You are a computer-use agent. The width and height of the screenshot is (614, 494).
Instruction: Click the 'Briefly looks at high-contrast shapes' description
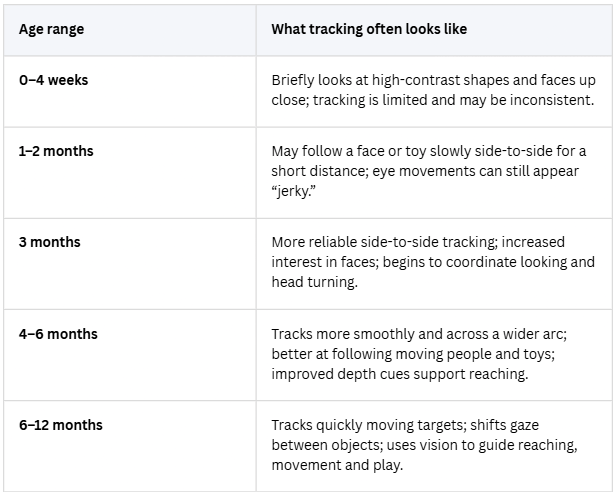[433, 90]
